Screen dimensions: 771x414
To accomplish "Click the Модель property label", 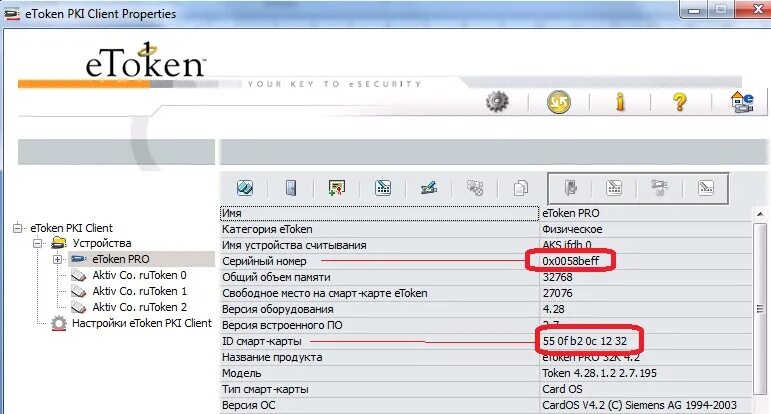I will click(x=241, y=373).
